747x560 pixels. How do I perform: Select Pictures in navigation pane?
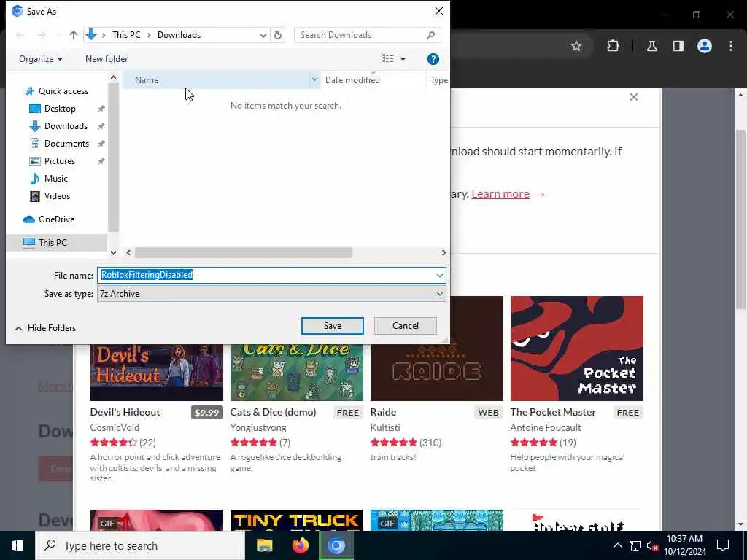click(x=60, y=161)
